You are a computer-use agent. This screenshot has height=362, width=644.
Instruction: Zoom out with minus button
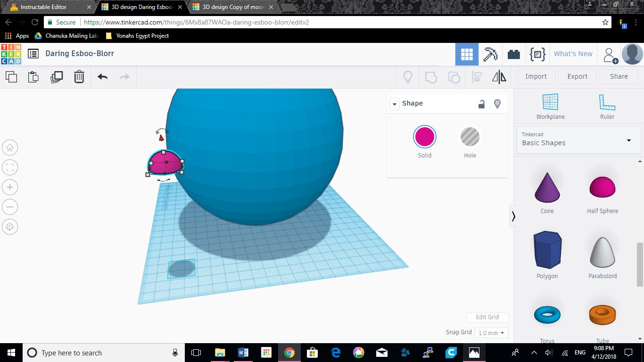pos(10,207)
